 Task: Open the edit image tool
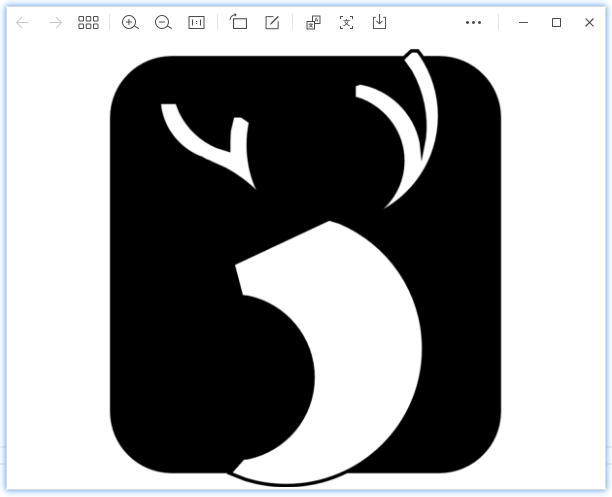tap(272, 22)
